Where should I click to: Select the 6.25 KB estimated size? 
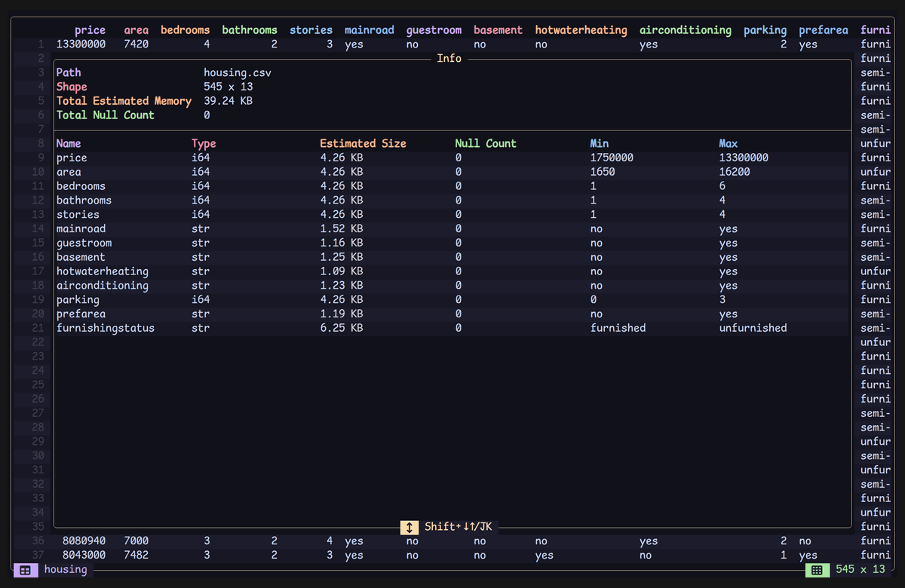point(342,328)
